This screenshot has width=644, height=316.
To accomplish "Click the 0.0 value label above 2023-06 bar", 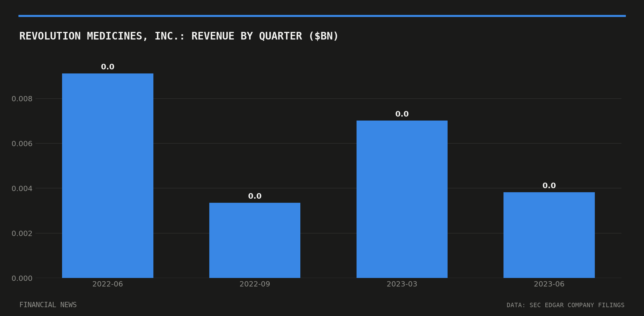I will [x=549, y=186].
